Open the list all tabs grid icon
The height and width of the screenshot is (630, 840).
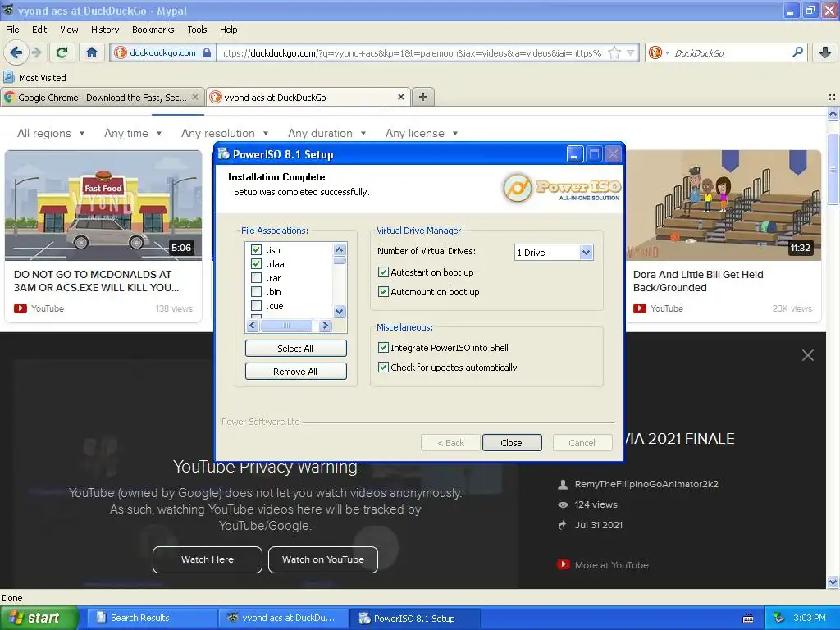point(832,97)
